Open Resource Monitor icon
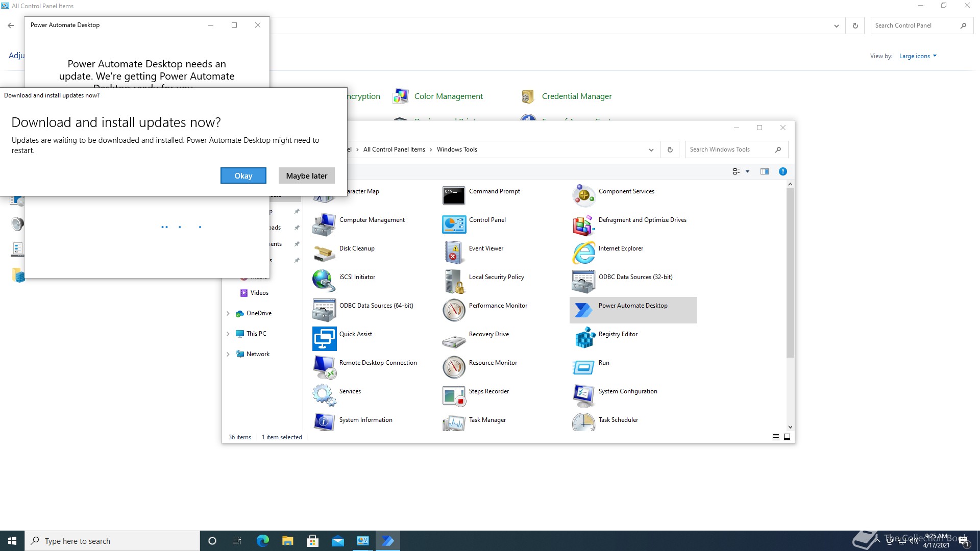This screenshot has width=980, height=551. 454,367
